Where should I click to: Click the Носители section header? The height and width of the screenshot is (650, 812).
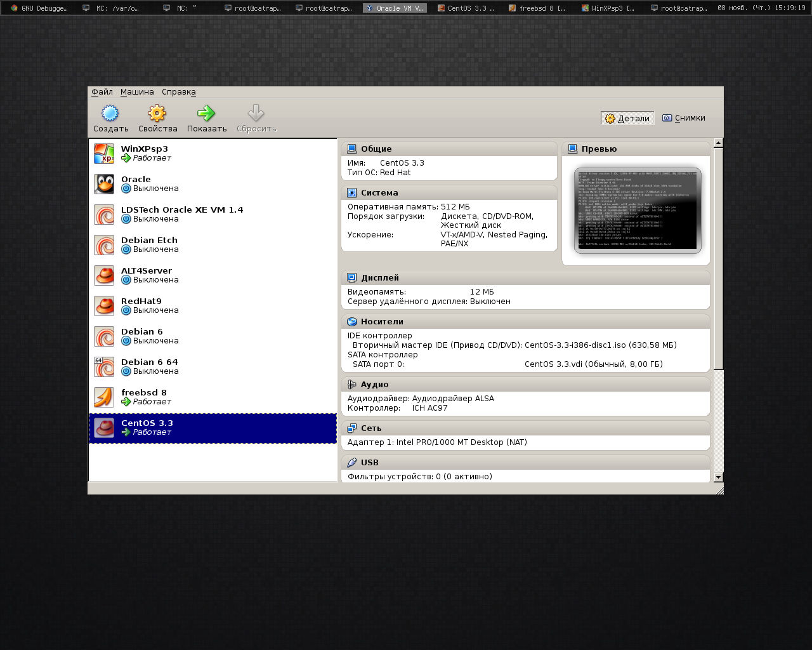click(382, 322)
